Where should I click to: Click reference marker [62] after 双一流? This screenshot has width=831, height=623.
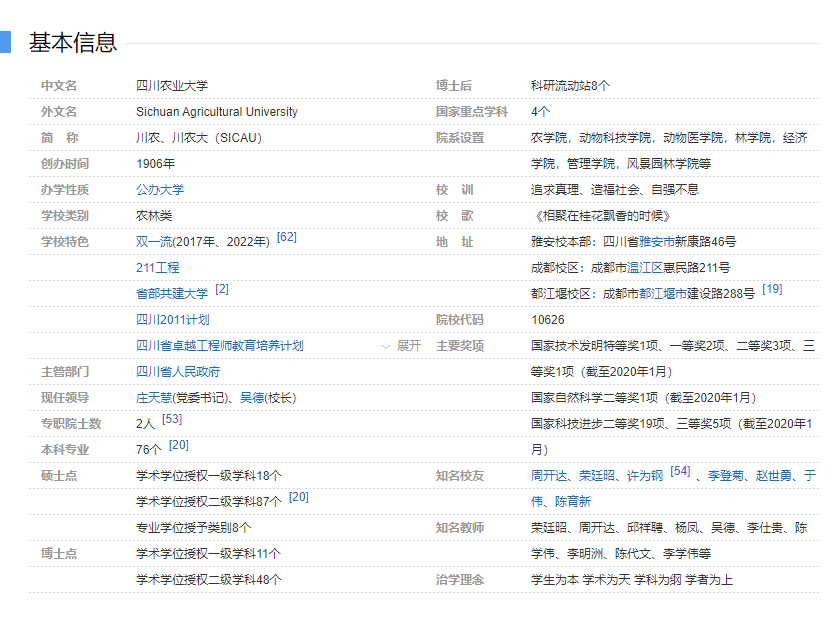[287, 238]
